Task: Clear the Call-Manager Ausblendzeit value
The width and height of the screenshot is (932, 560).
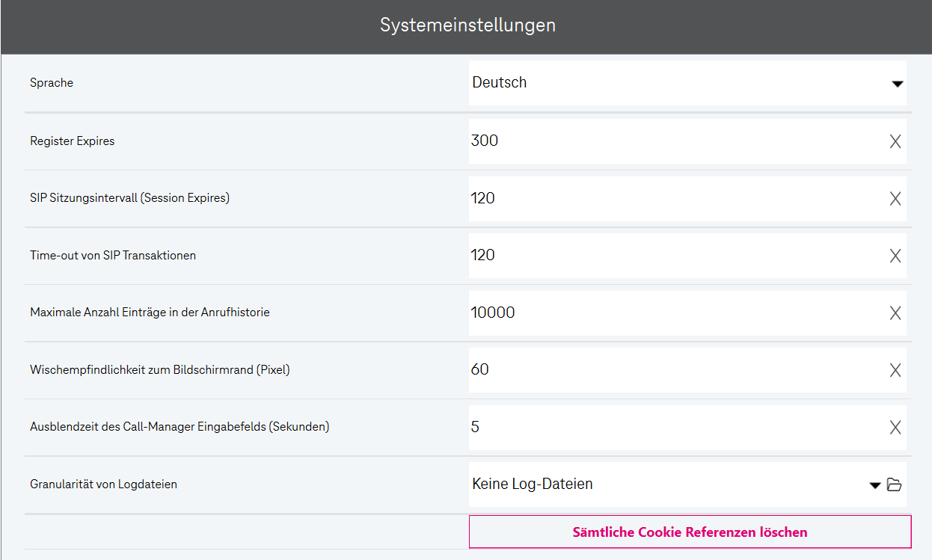Action: [x=895, y=428]
